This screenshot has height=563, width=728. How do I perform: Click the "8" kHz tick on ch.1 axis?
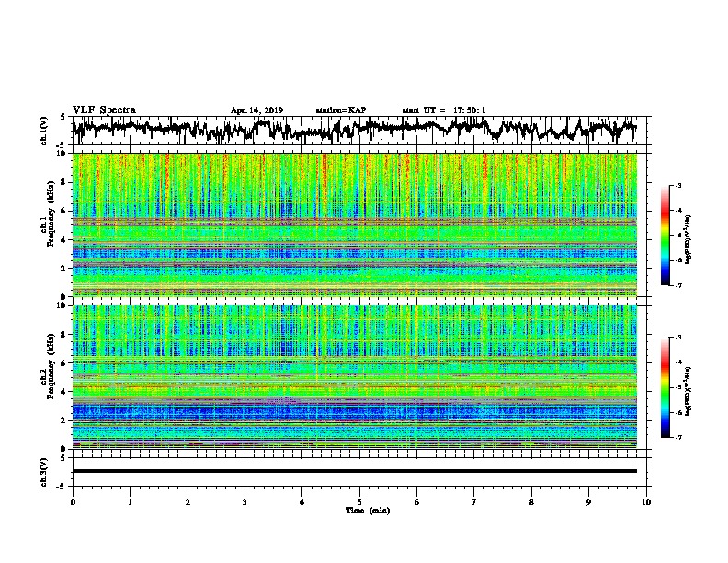tap(64, 182)
